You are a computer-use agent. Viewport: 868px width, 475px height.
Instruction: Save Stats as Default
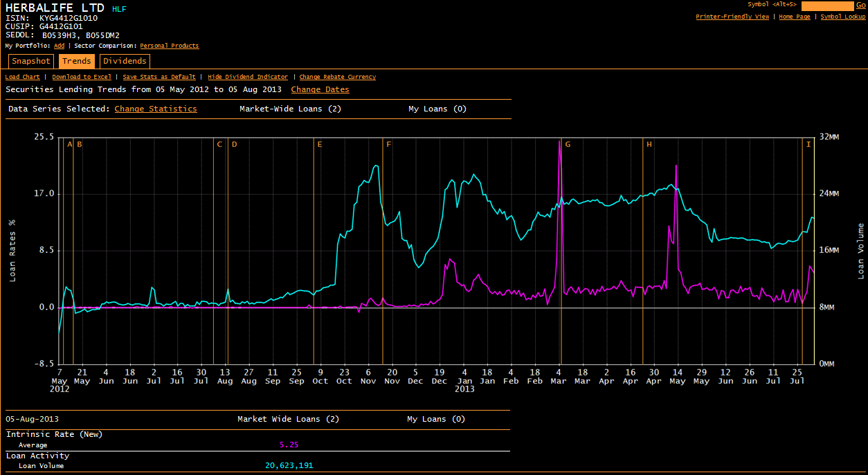[x=159, y=77]
